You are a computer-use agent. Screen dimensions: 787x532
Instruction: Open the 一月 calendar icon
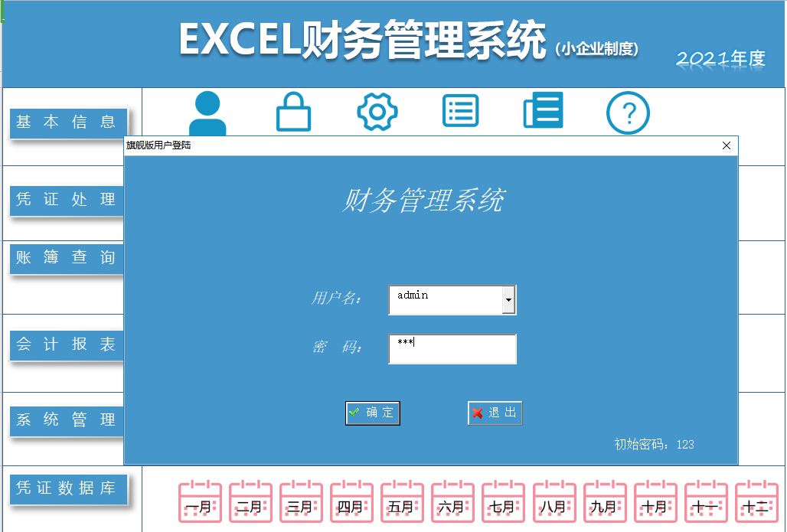pyautogui.click(x=201, y=501)
